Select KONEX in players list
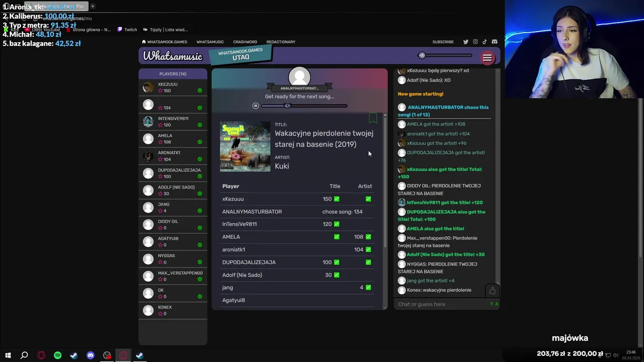Screen dimensions: 644x362 [x=173, y=310]
